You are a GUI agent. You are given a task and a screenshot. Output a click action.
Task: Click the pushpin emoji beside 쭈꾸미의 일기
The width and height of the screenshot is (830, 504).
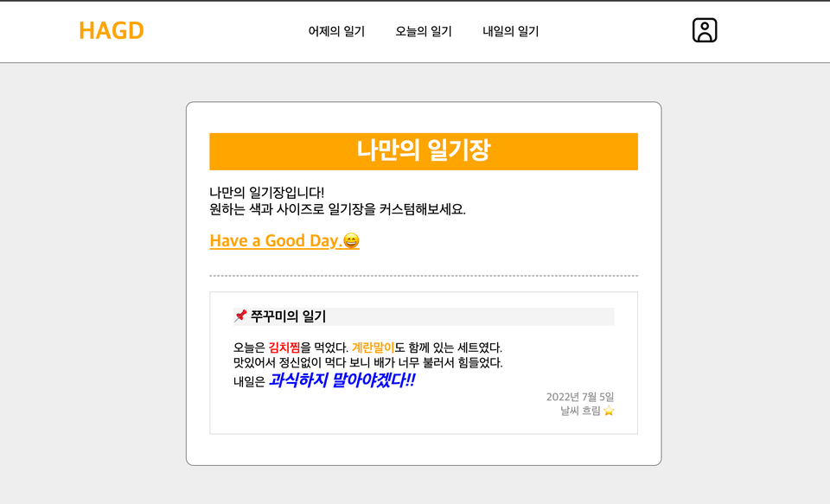[x=240, y=316]
